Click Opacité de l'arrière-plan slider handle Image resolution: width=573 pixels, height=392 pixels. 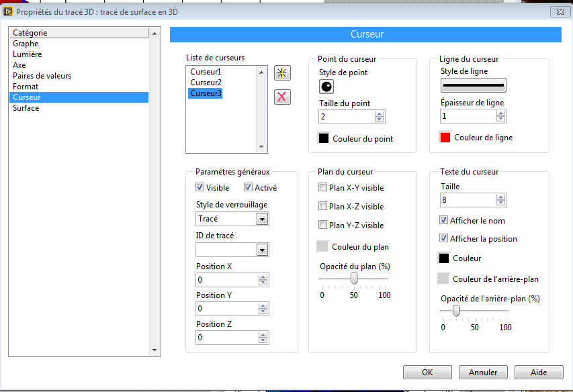[455, 311]
